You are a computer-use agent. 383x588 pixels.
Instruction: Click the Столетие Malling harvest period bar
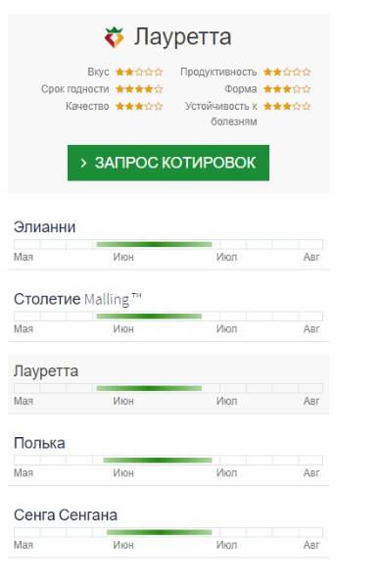(x=149, y=317)
